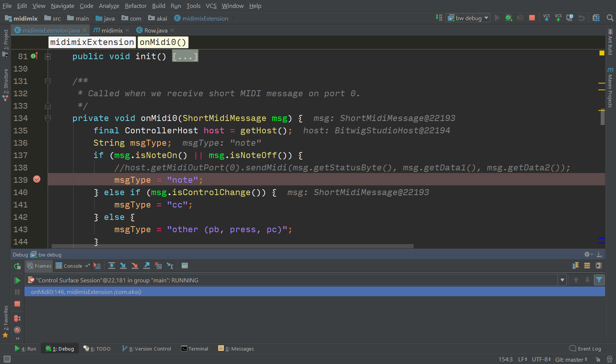Click Restore Variables view icon
Screen dimensions: 616x364
click(x=587, y=266)
